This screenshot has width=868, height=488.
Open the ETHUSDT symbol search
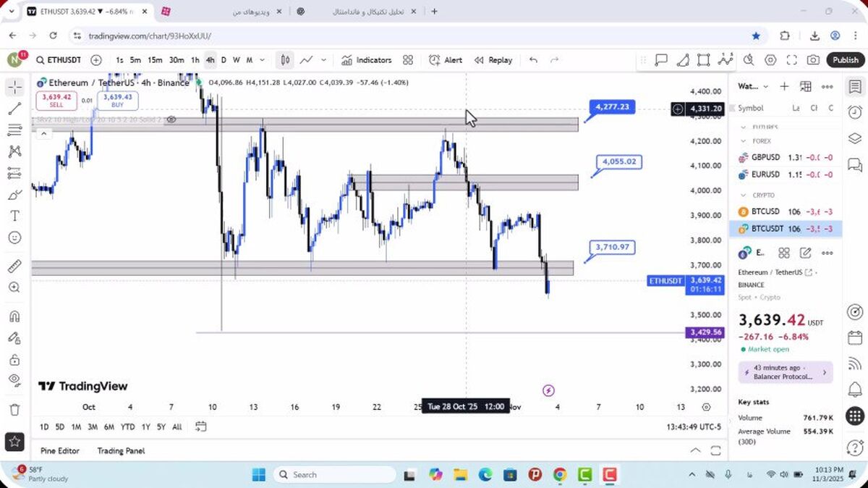coord(58,60)
